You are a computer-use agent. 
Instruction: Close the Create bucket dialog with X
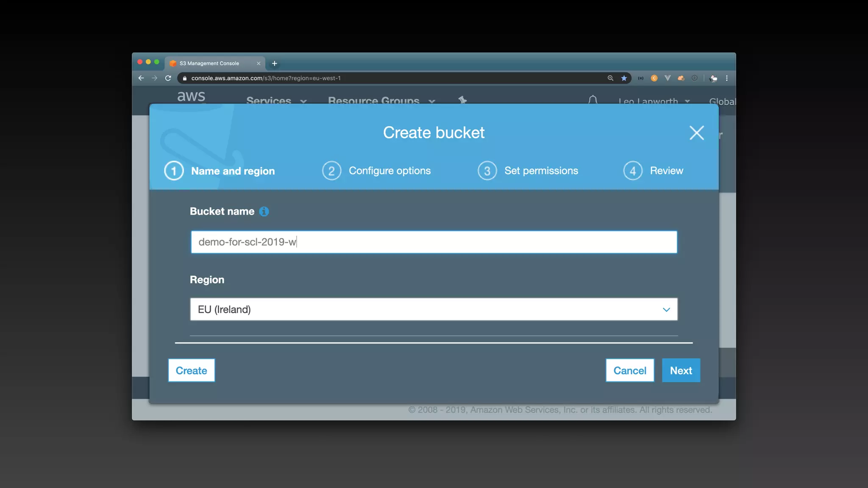click(696, 133)
